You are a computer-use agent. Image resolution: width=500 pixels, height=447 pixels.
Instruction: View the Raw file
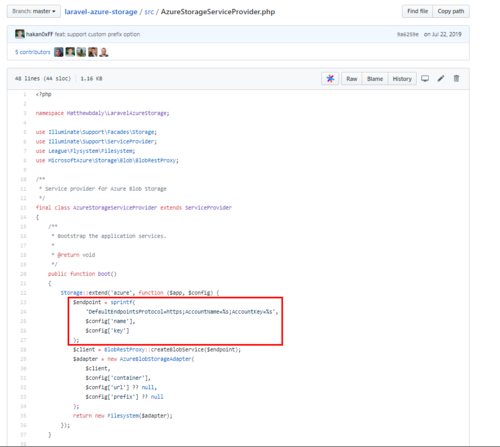pyautogui.click(x=352, y=79)
